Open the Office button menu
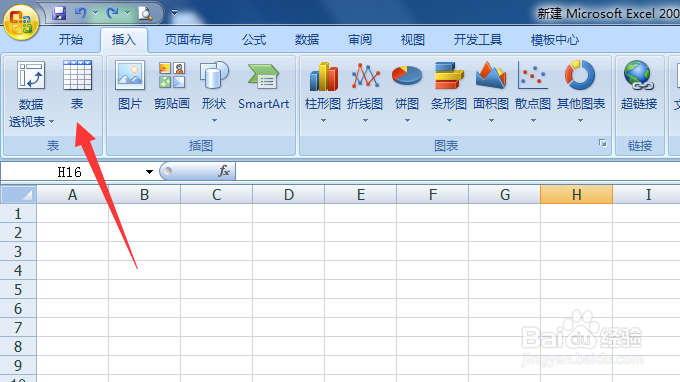This screenshot has width=680, height=382. coord(21,22)
